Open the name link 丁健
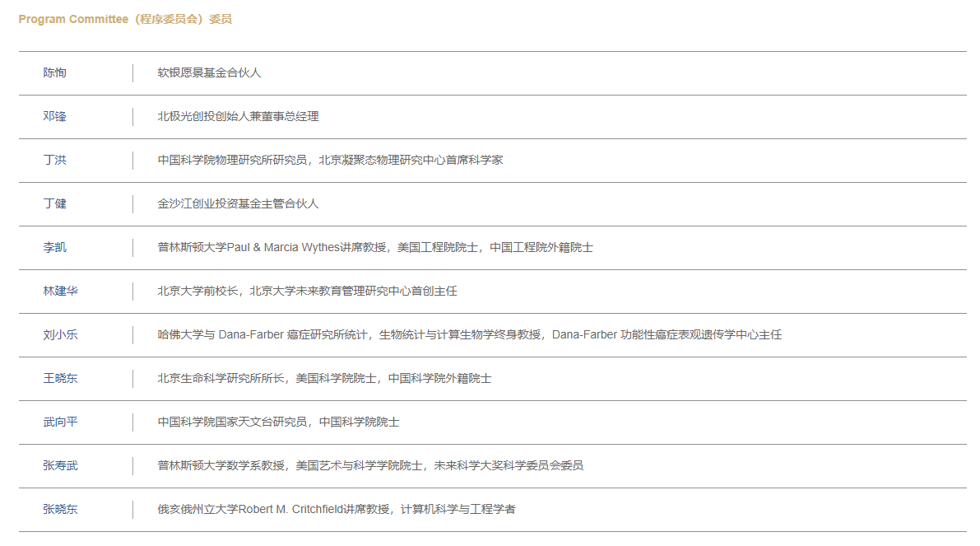Image resolution: width=980 pixels, height=546 pixels. 54,204
